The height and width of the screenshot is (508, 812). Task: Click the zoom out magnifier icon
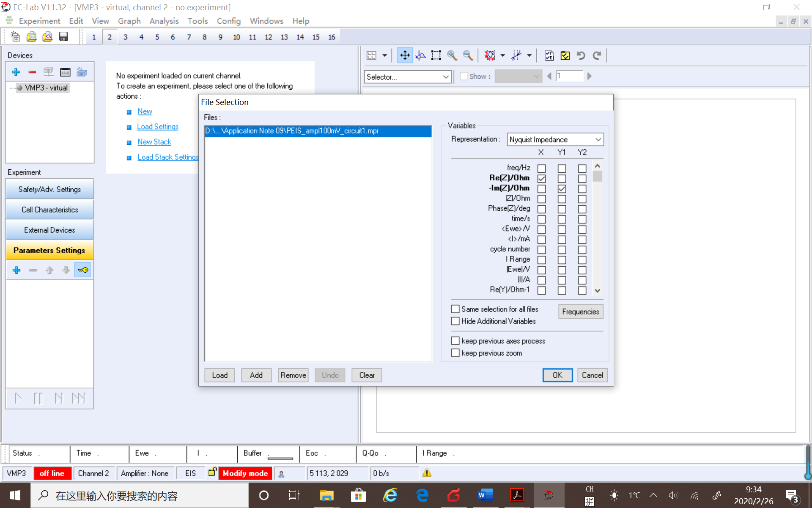[x=468, y=55]
